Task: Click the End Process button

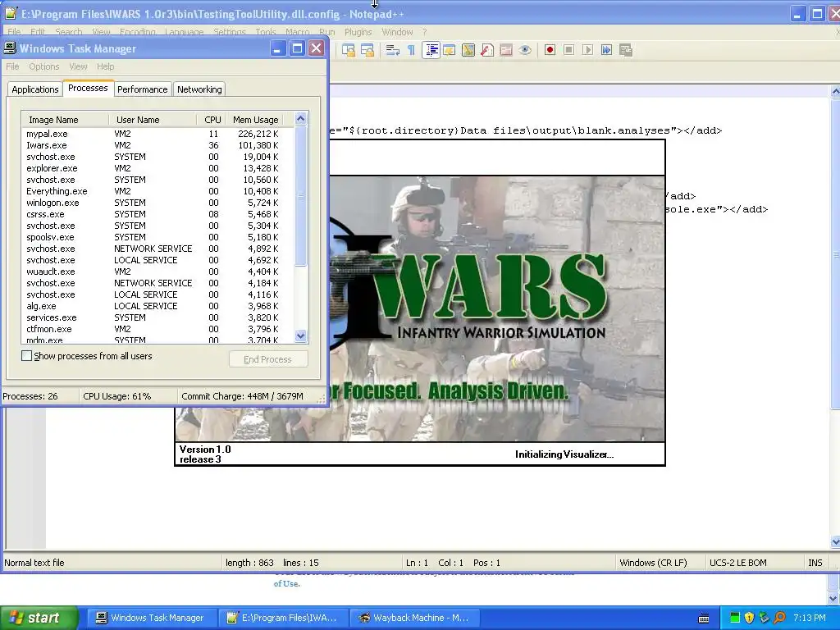Action: coord(268,359)
